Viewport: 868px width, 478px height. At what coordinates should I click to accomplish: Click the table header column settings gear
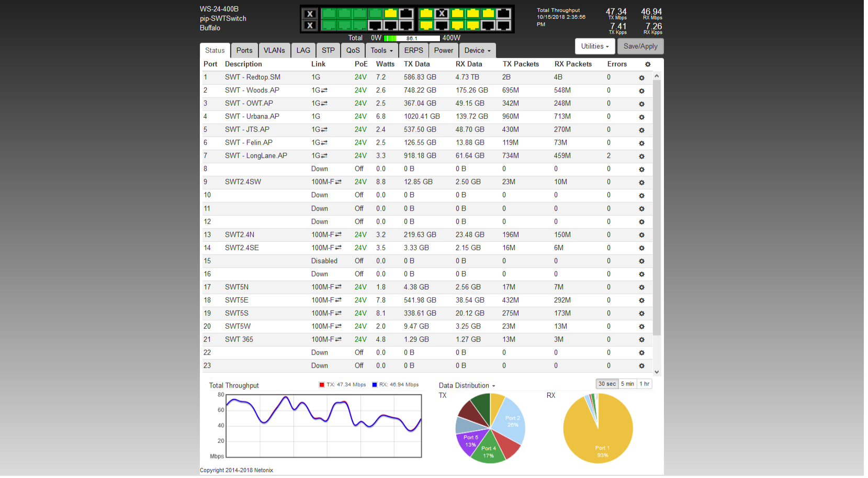click(x=648, y=64)
